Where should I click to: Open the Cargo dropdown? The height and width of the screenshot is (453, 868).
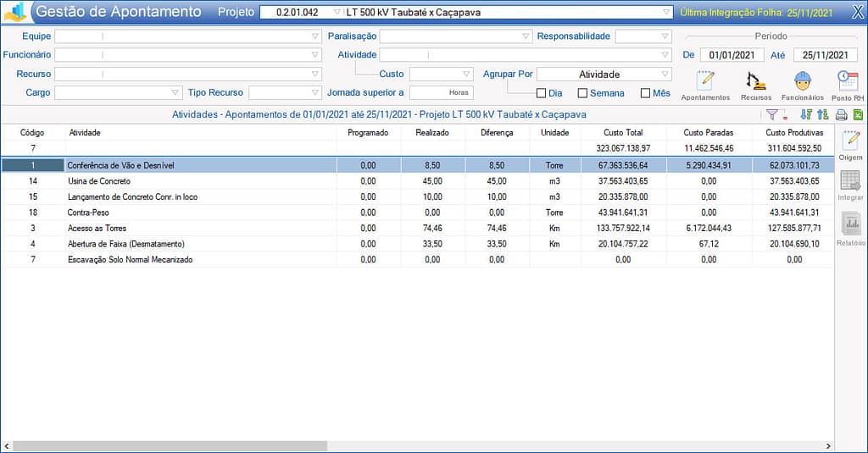click(x=175, y=93)
